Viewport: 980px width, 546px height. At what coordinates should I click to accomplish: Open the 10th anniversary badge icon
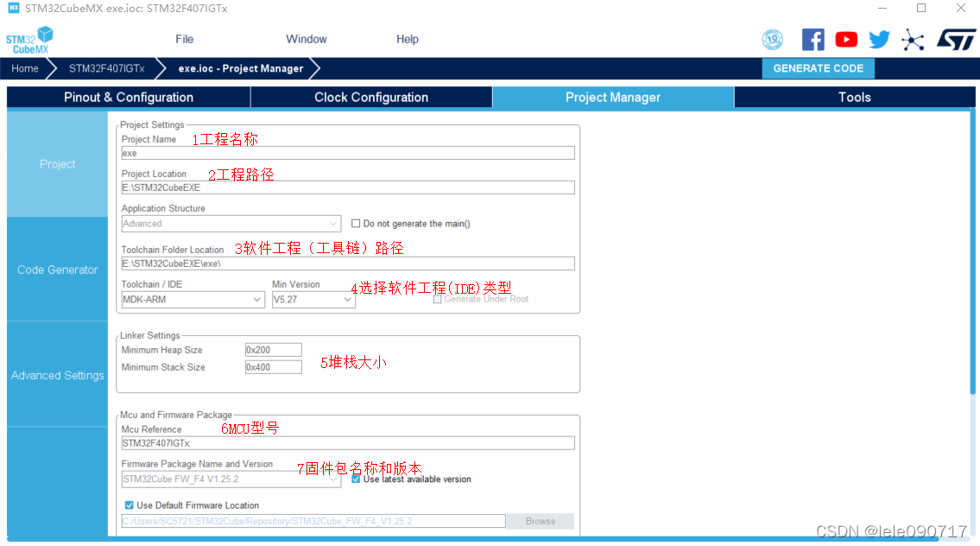point(773,40)
